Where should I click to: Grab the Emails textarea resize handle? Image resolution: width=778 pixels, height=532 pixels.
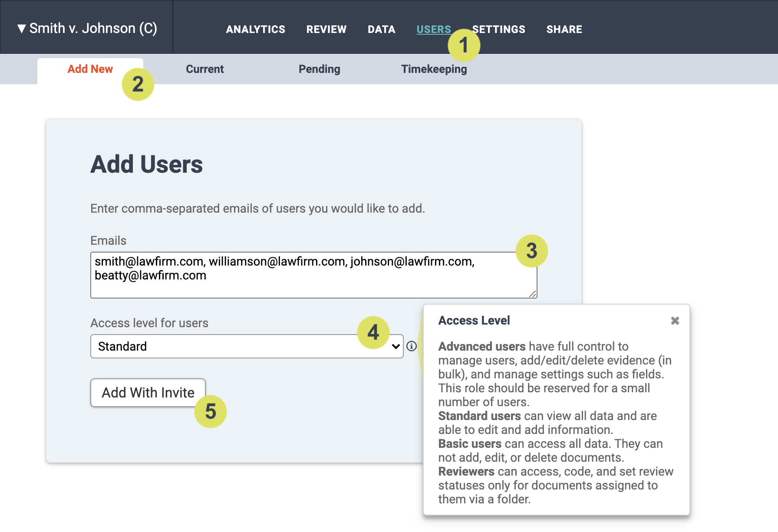[x=533, y=294]
